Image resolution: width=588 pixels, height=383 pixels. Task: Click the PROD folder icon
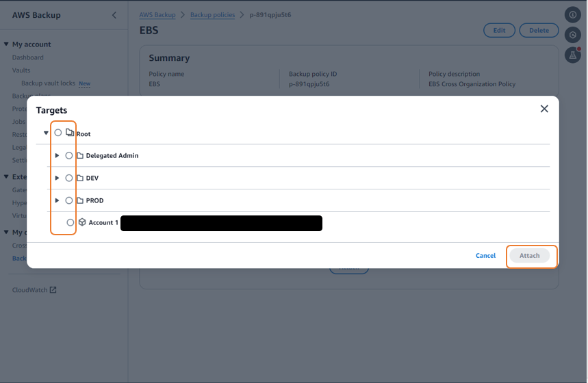point(80,200)
